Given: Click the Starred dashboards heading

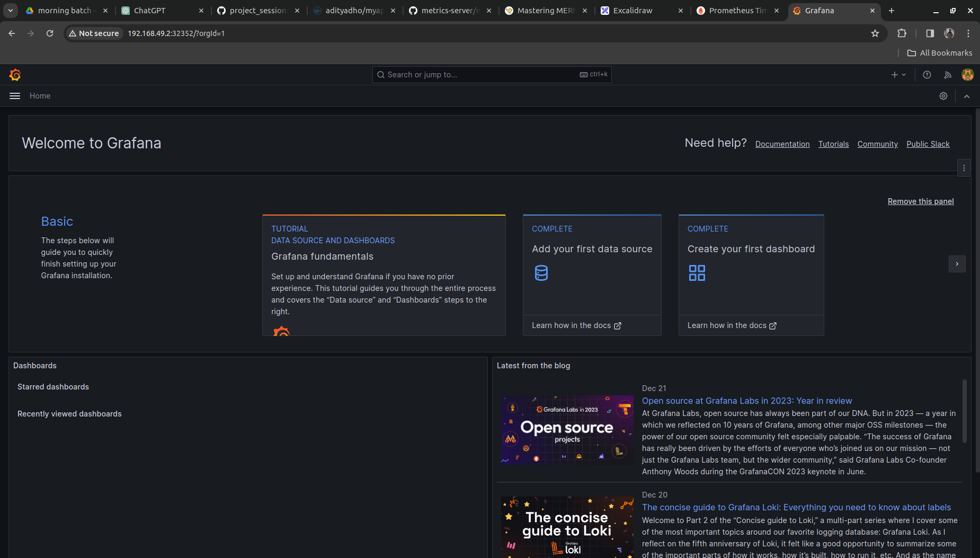Looking at the screenshot, I should [x=53, y=387].
